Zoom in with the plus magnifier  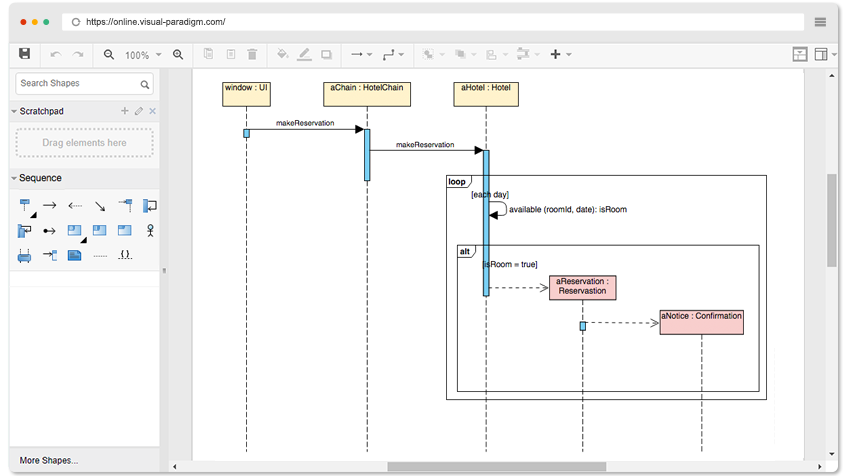click(x=178, y=55)
